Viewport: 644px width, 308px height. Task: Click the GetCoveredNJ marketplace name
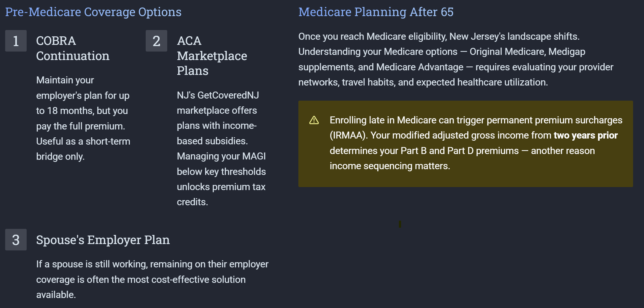coord(228,95)
